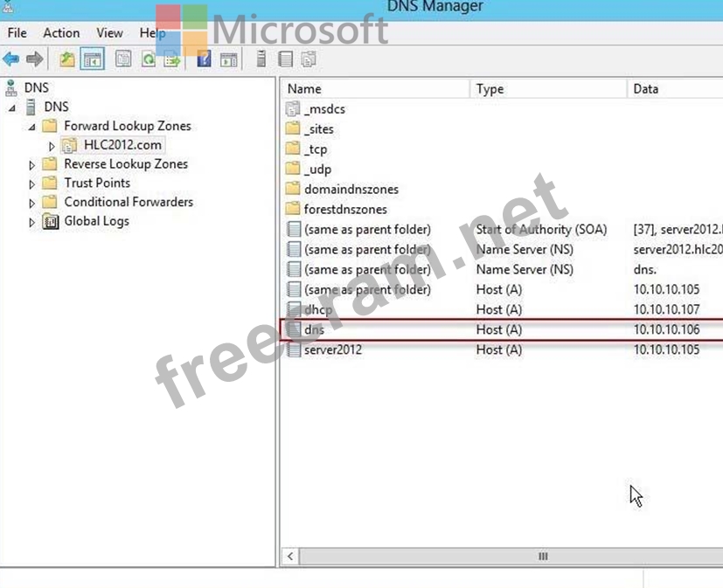Expand the Global Logs node
This screenshot has height=588, width=723.
31,223
